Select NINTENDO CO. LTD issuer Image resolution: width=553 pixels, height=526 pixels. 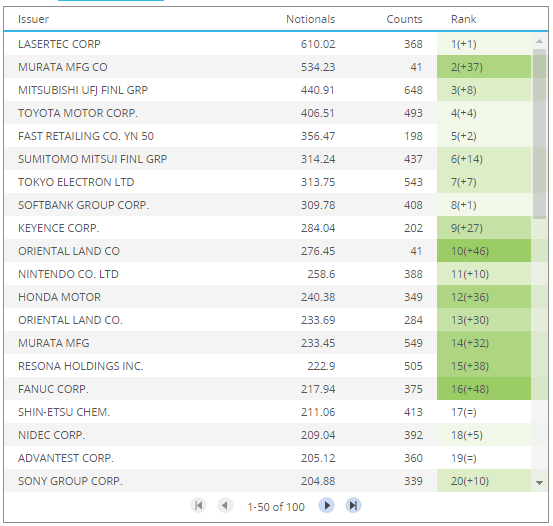pos(68,274)
